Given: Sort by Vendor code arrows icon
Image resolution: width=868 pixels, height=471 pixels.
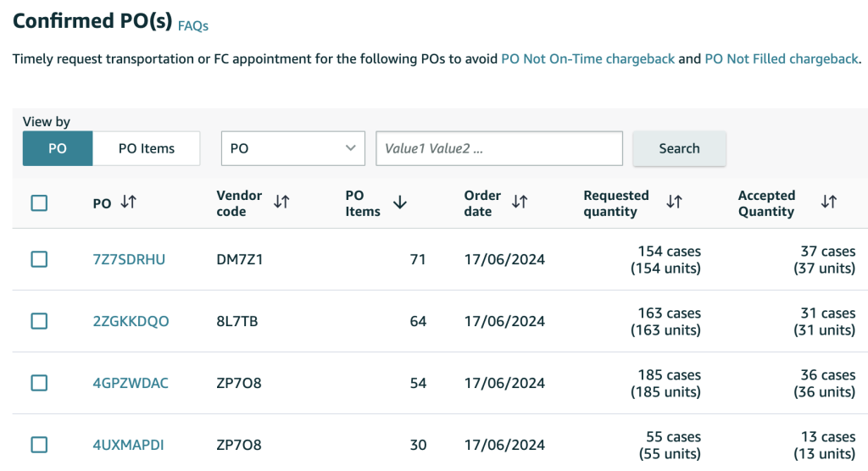Looking at the screenshot, I should [x=281, y=202].
